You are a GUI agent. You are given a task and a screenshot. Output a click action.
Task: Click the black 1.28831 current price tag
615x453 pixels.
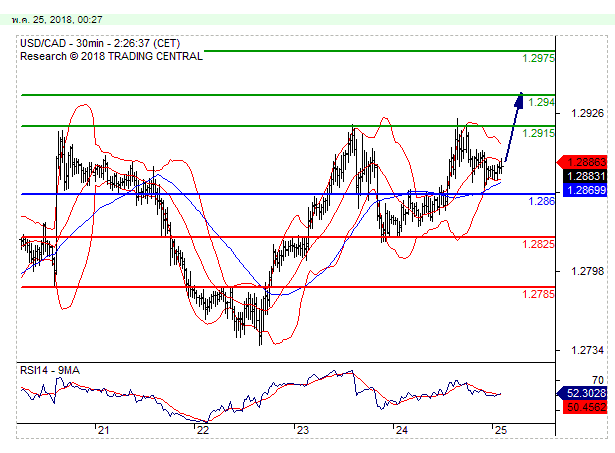tap(585, 176)
